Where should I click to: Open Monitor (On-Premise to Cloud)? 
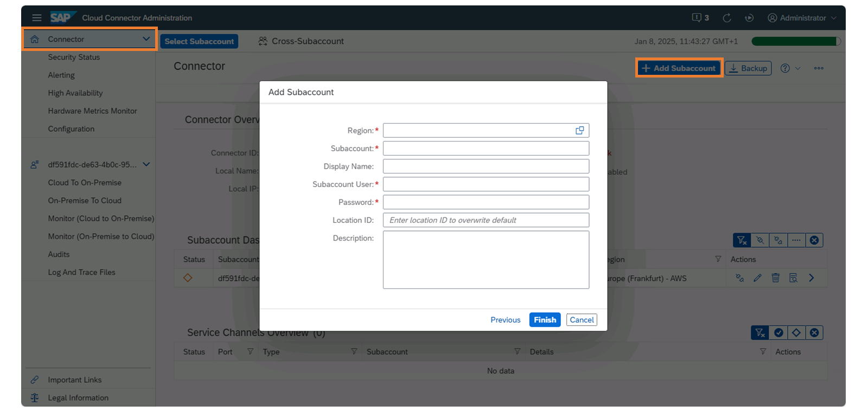[101, 236]
